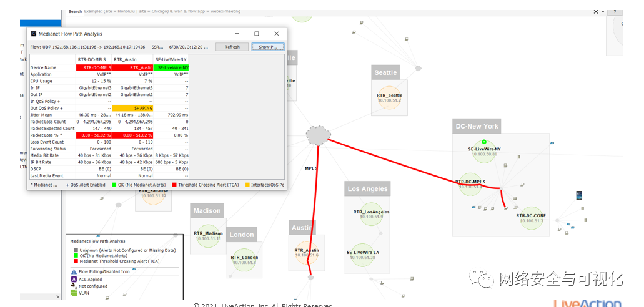Click red RTR-DC-MPLS Device Name cell
The height and width of the screenshot is (307, 644).
tap(94, 68)
